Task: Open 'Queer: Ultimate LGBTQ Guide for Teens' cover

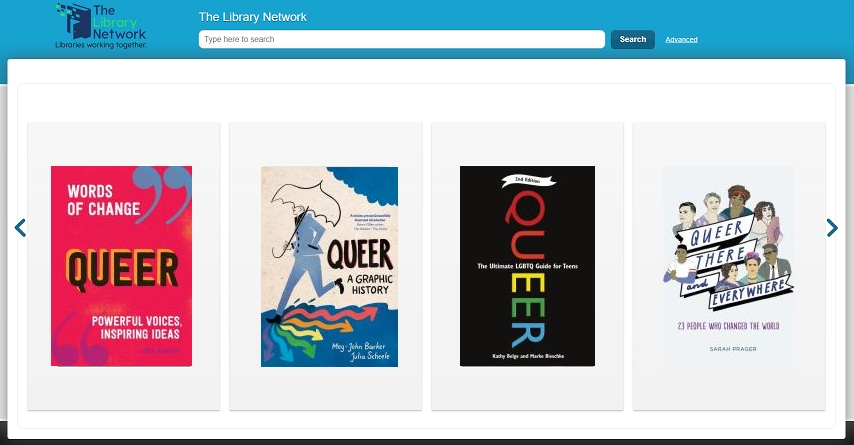Action: coord(527,266)
